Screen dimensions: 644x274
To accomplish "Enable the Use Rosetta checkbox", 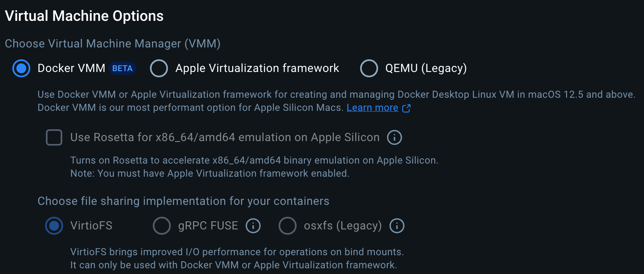I will (x=54, y=137).
